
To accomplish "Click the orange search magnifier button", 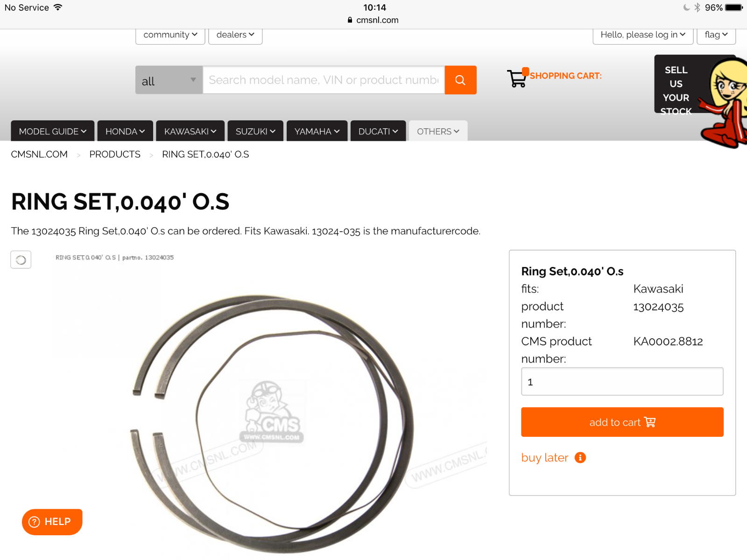I will [x=460, y=80].
